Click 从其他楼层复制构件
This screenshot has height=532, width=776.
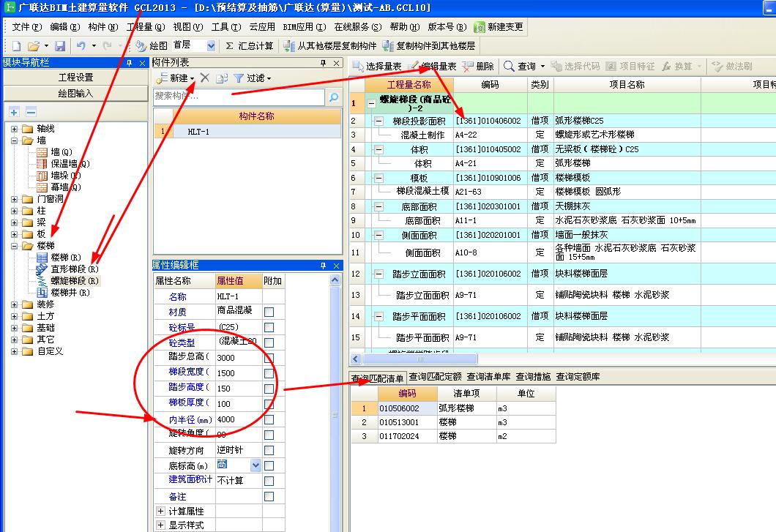330,45
